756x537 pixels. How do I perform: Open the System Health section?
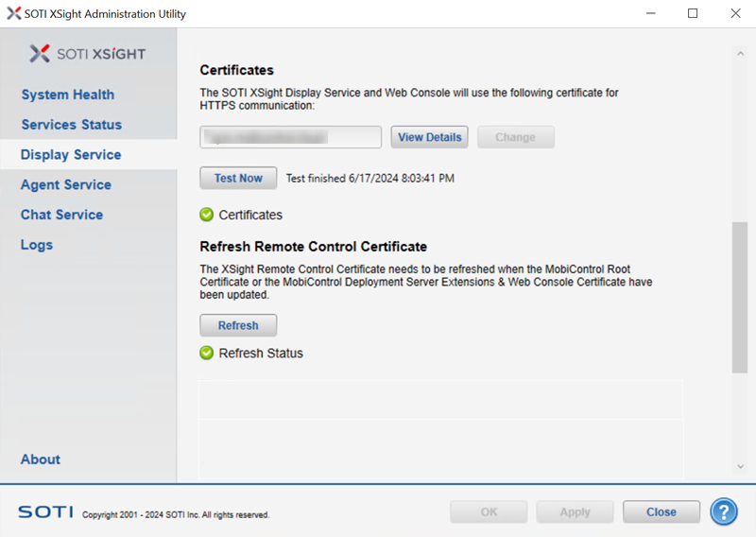click(68, 95)
